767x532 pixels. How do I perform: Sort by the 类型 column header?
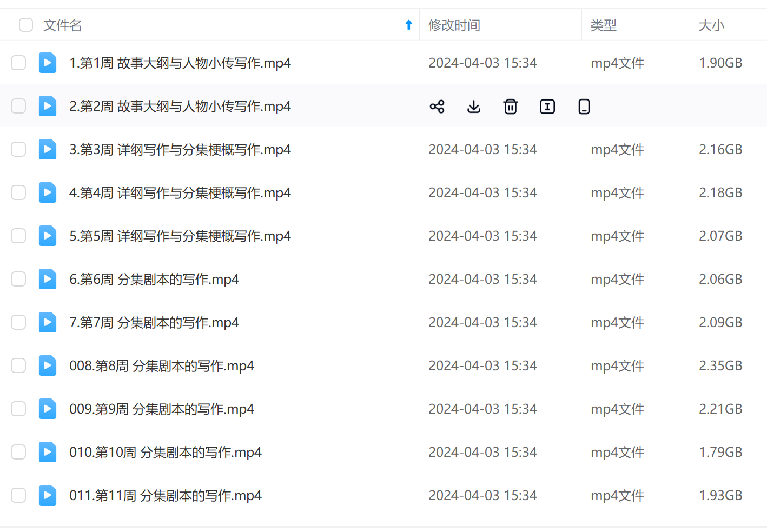604,25
